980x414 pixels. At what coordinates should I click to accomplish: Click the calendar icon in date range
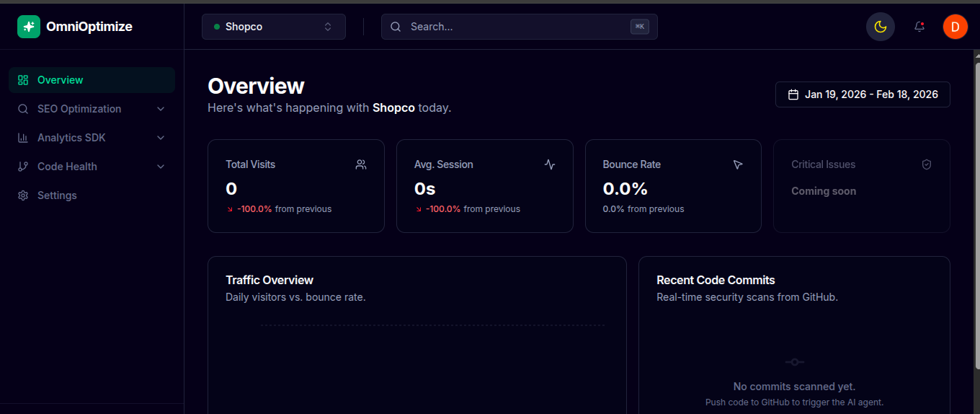pyautogui.click(x=793, y=94)
